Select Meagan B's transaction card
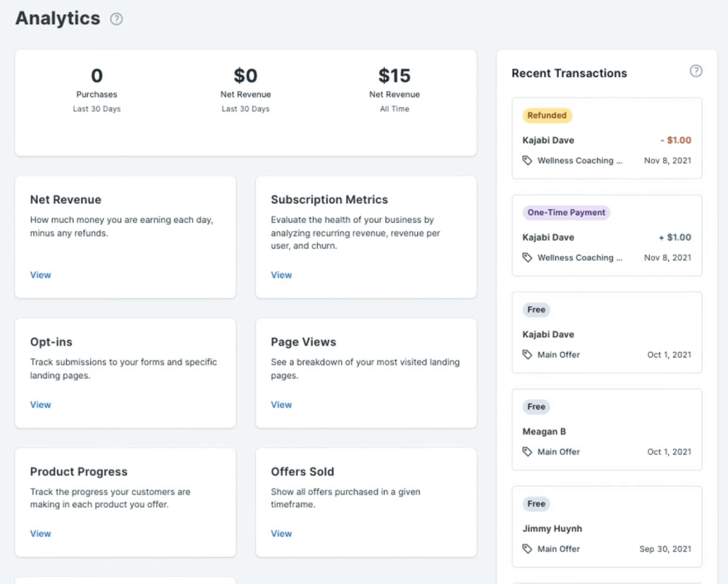728x584 pixels. click(606, 430)
